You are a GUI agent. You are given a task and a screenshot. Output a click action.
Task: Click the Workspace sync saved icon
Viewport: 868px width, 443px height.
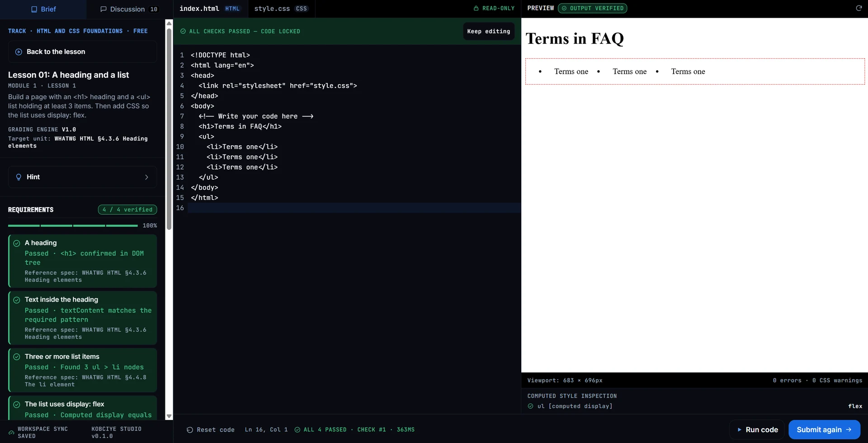coord(11,433)
